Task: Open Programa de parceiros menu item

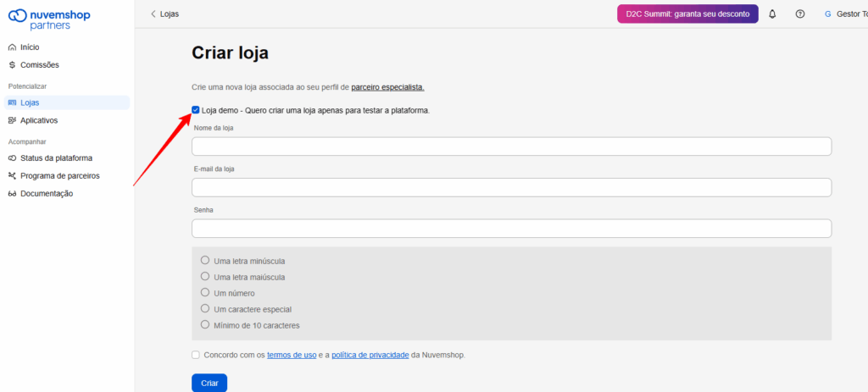Action: click(59, 176)
